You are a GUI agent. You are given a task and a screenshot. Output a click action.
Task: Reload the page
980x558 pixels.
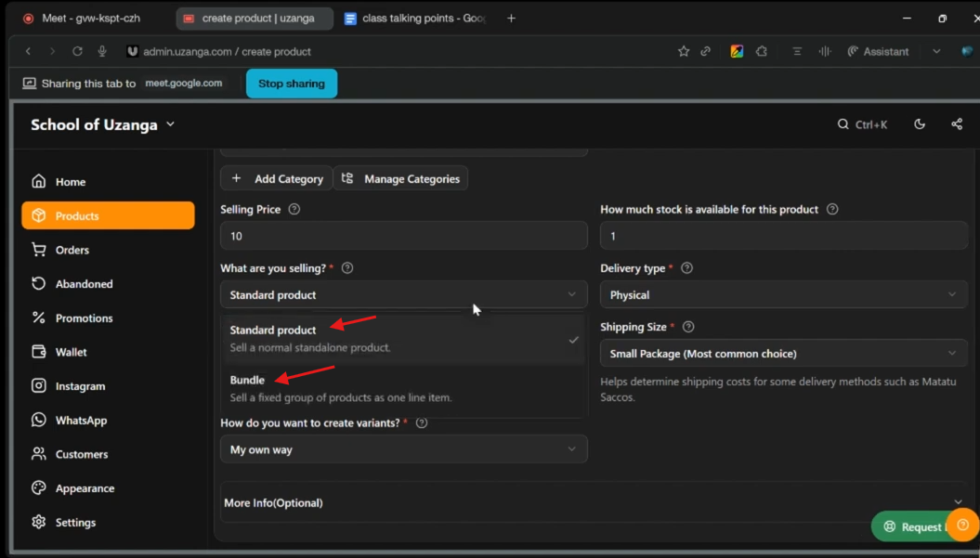[x=77, y=51]
